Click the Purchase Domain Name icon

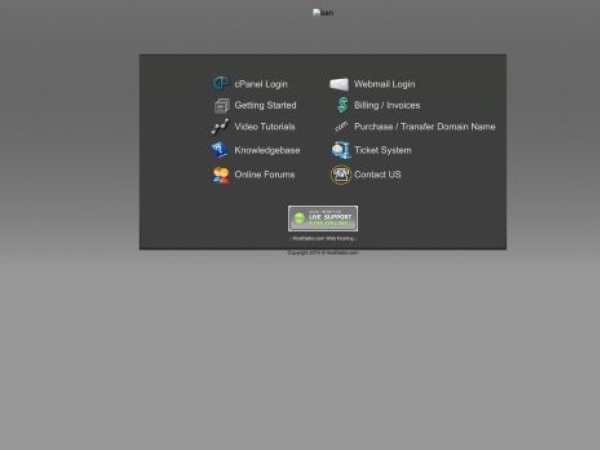pos(341,127)
